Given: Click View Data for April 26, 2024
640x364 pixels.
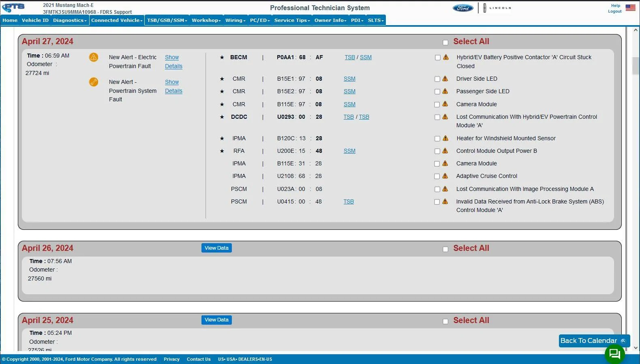Looking at the screenshot, I should (216, 248).
